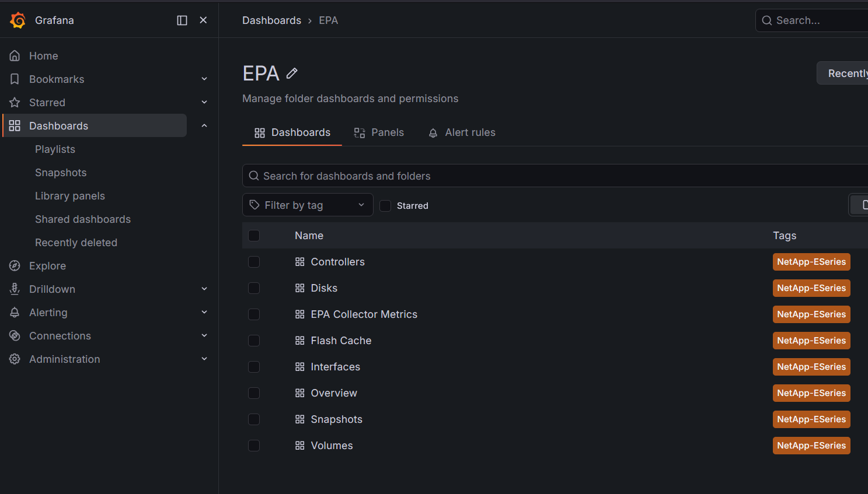868x494 pixels.
Task: Click the Alerting bell icon in sidebar
Action: click(15, 313)
